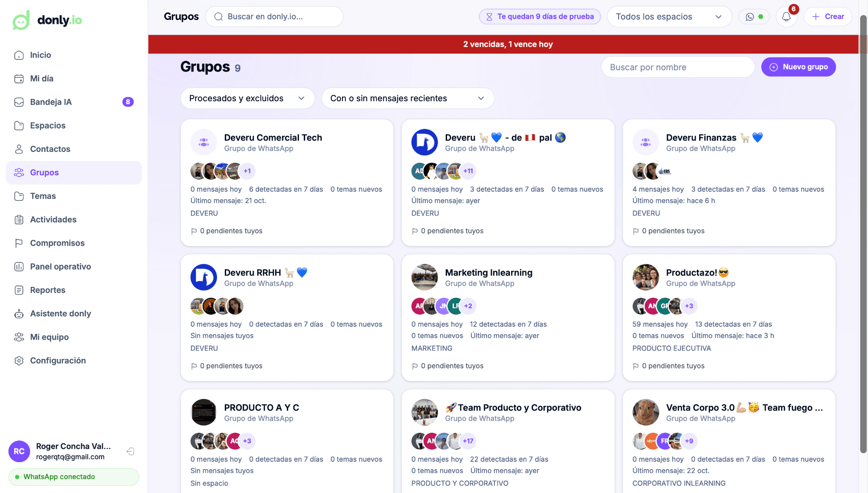The image size is (868, 493).
Task: Open Configuración in the sidebar
Action: [74, 361]
